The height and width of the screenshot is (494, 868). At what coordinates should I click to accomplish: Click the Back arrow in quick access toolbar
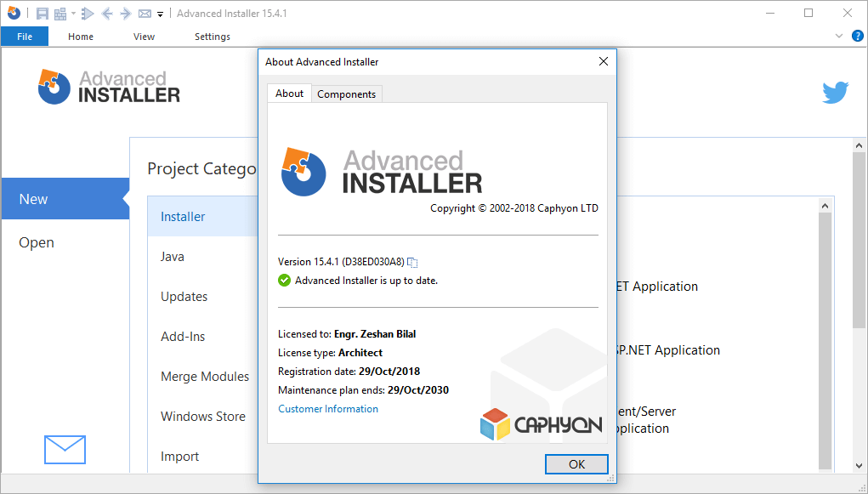click(x=107, y=14)
